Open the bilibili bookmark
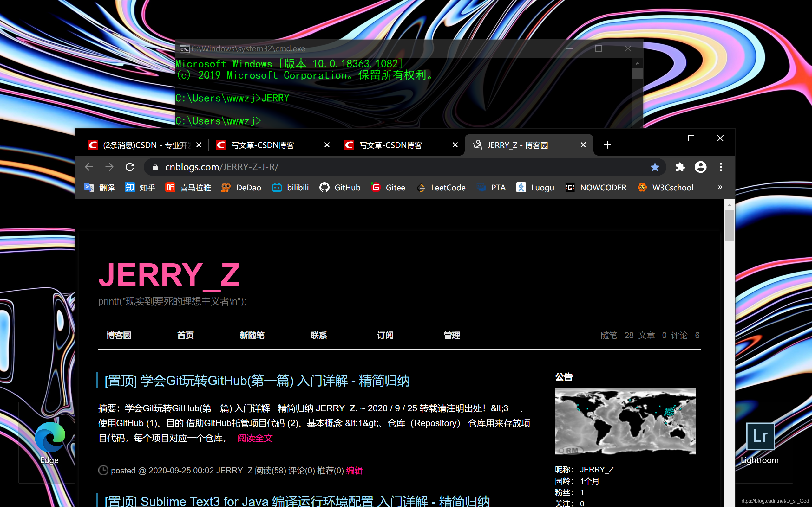 tap(290, 188)
